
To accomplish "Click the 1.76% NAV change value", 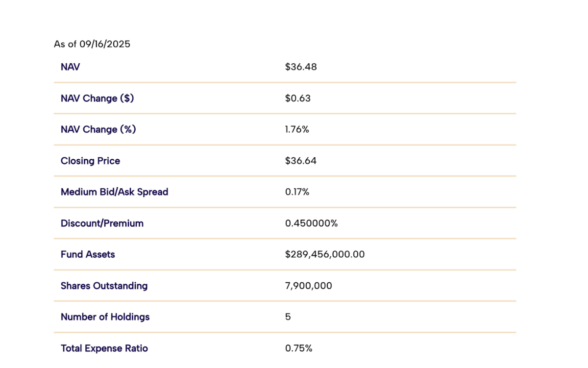I will pos(297,129).
